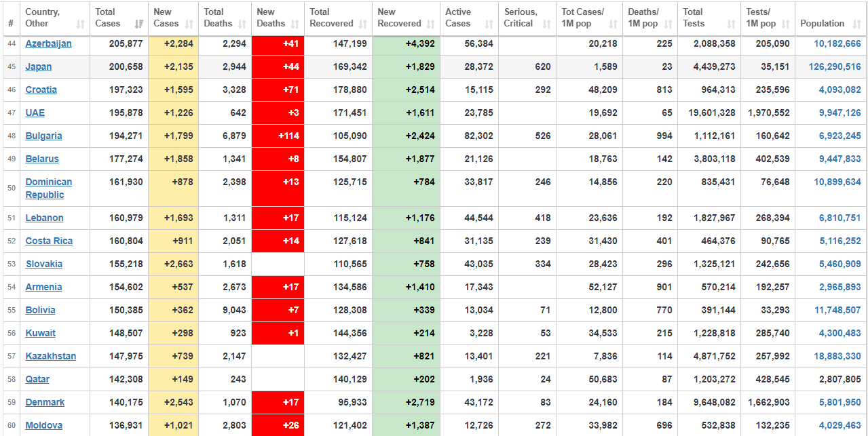Visit Bulgaria country page
Image resolution: width=868 pixels, height=436 pixels.
coord(43,136)
